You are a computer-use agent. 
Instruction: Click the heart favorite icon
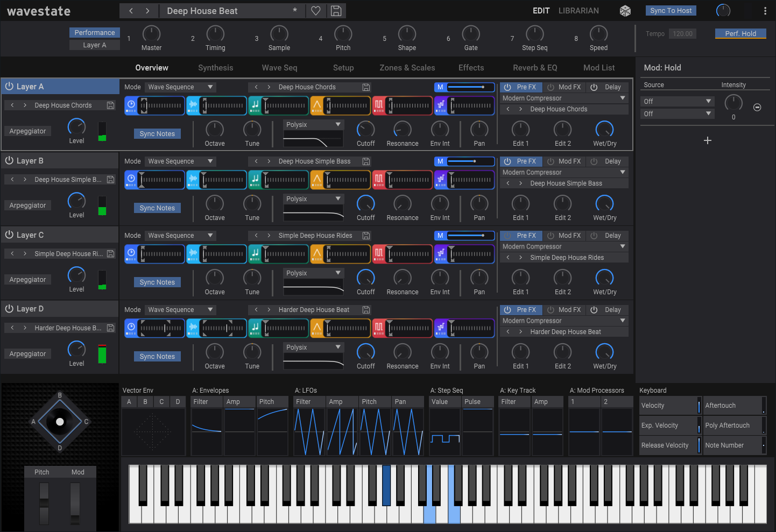(x=316, y=11)
